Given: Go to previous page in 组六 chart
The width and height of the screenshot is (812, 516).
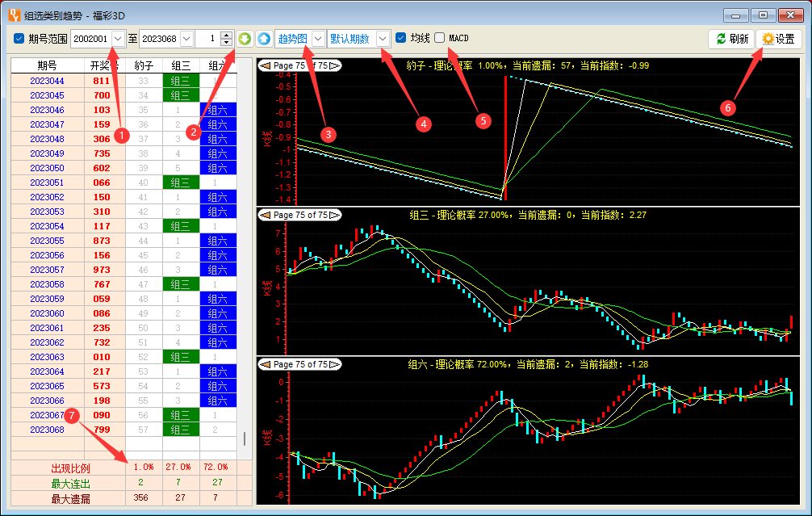Looking at the screenshot, I should pos(264,364).
